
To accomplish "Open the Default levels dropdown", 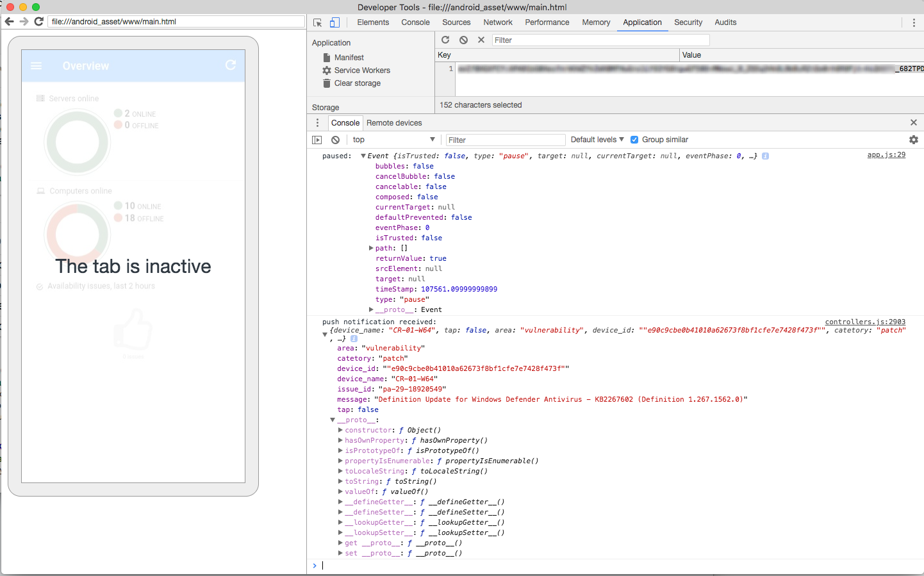I will click(597, 140).
